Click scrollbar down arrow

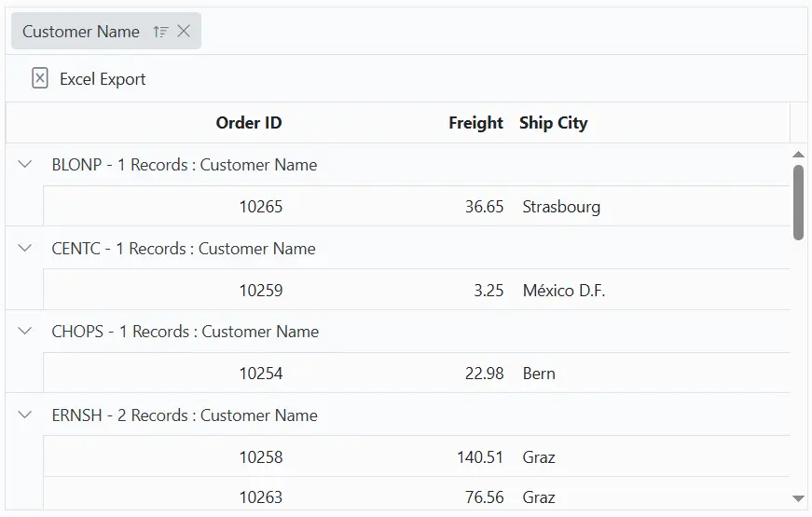click(x=798, y=499)
